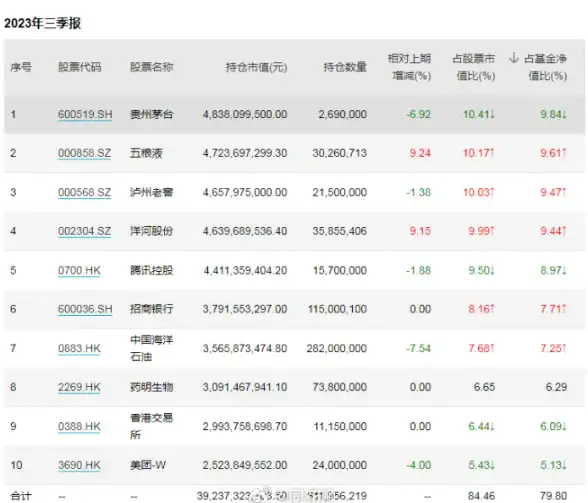Select change value 9.24

pyautogui.click(x=420, y=153)
